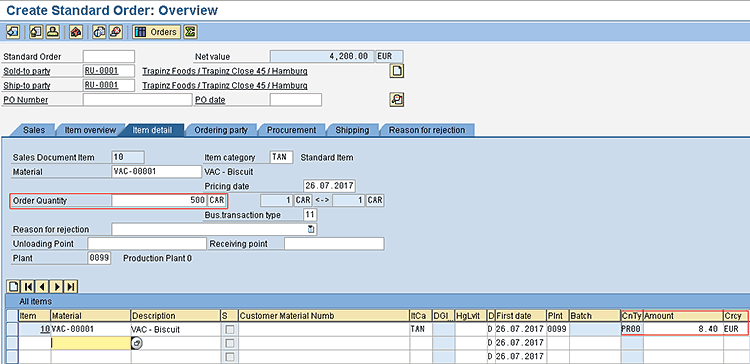The width and height of the screenshot is (750, 364).
Task: Open header details icon beside Net value
Action: [x=397, y=71]
